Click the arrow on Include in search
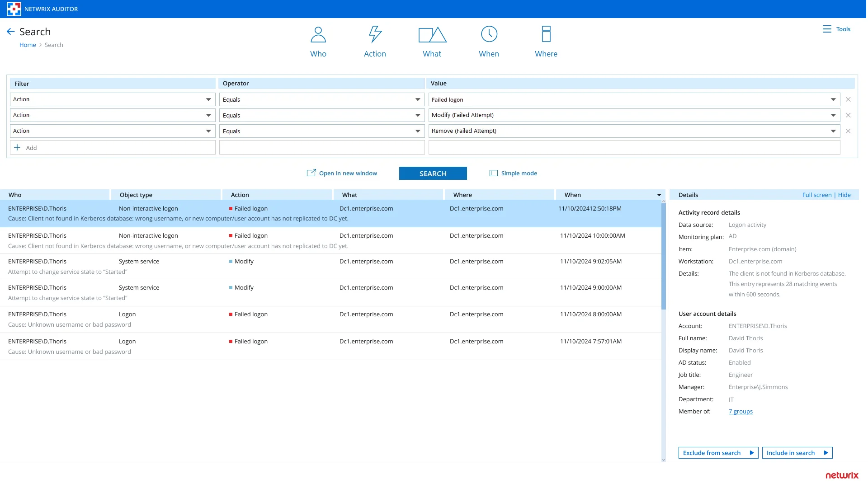The width and height of the screenshot is (868, 488). tap(826, 453)
